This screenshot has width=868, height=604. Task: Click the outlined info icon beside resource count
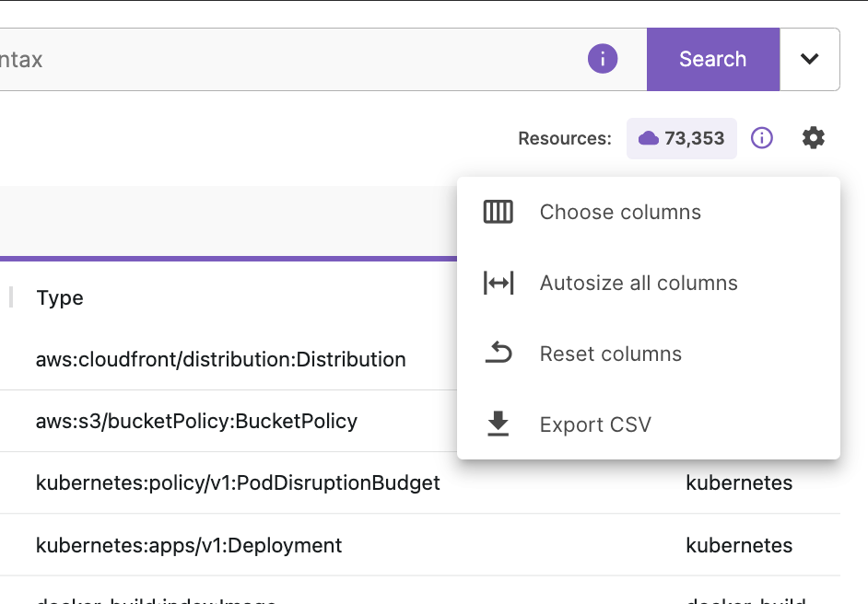tap(762, 138)
